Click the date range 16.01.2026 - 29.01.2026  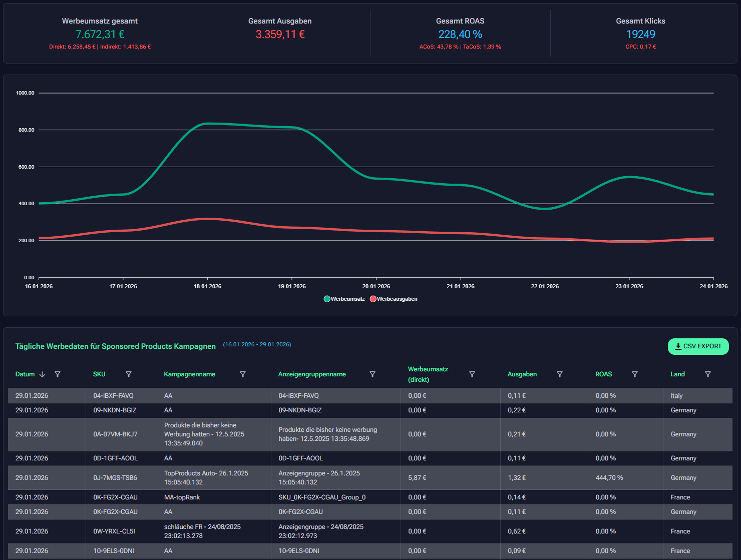pyautogui.click(x=257, y=344)
